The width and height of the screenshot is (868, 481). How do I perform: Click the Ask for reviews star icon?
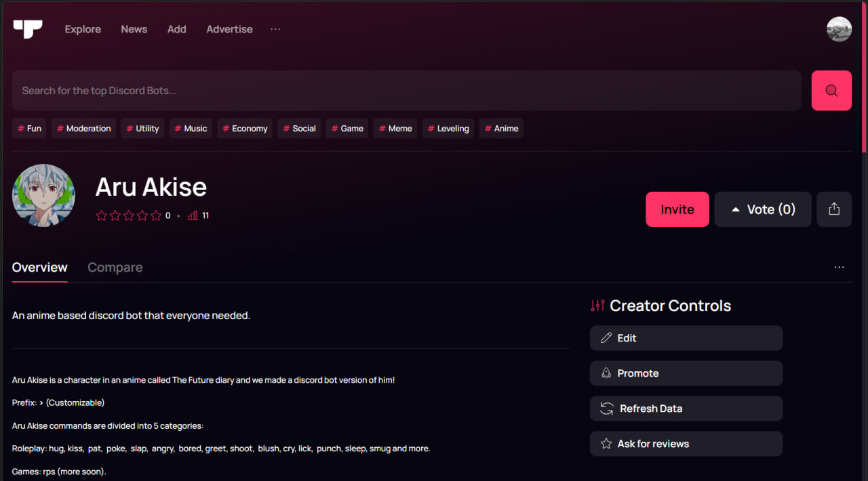(606, 444)
